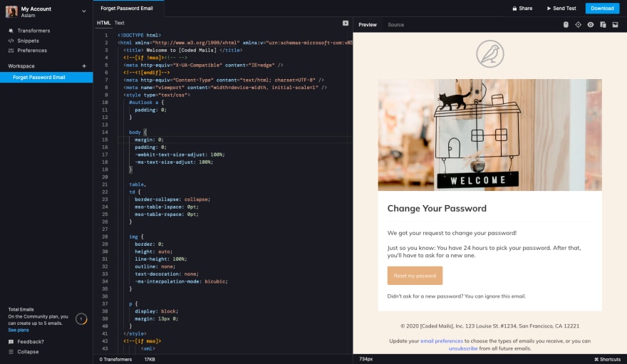Click the Total Emails label in sidebar

21,309
